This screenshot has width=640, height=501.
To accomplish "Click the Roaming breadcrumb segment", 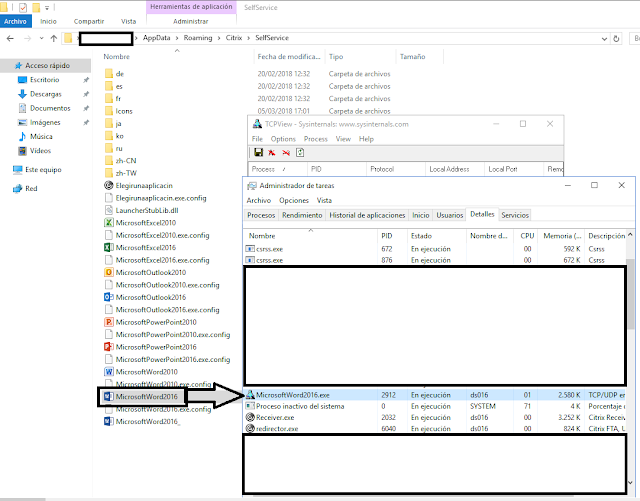I will point(198,38).
